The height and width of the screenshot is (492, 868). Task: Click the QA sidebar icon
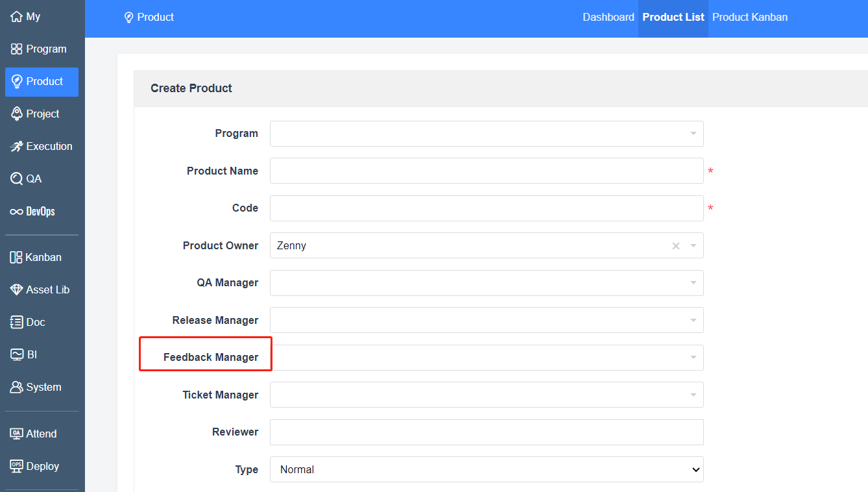[x=17, y=179]
